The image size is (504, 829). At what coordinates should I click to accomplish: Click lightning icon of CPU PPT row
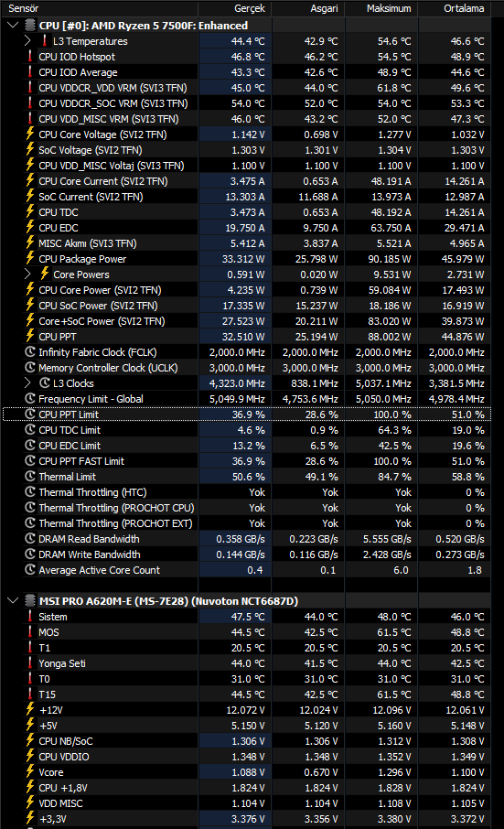(x=30, y=336)
